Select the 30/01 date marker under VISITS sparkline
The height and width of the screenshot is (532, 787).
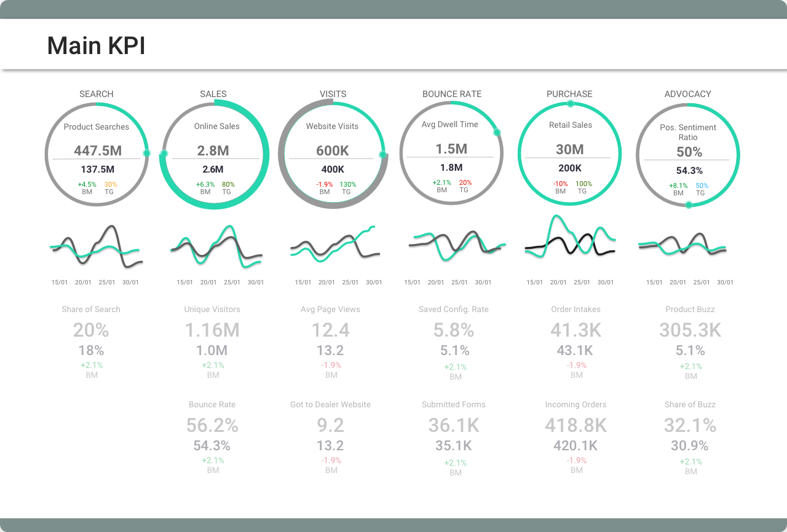point(373,283)
